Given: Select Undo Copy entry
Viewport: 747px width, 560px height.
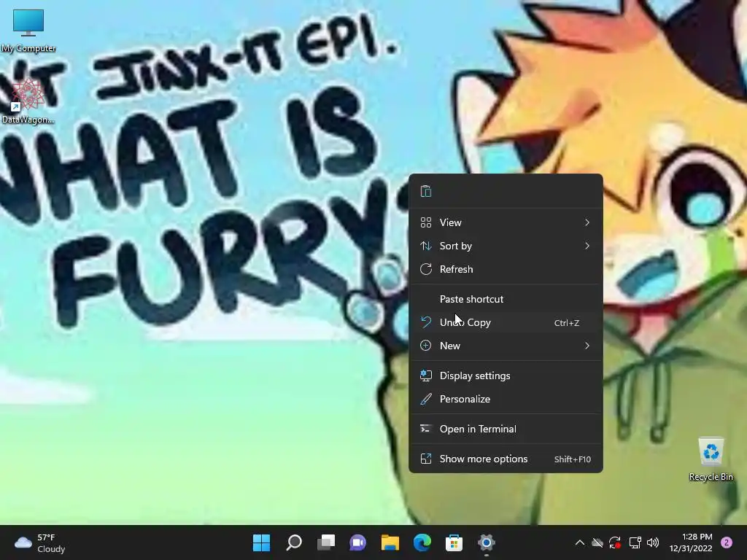Looking at the screenshot, I should click(x=506, y=322).
